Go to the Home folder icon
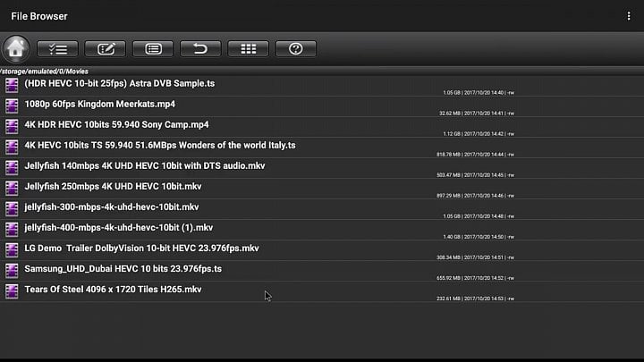This screenshot has height=362, width=644. point(15,48)
